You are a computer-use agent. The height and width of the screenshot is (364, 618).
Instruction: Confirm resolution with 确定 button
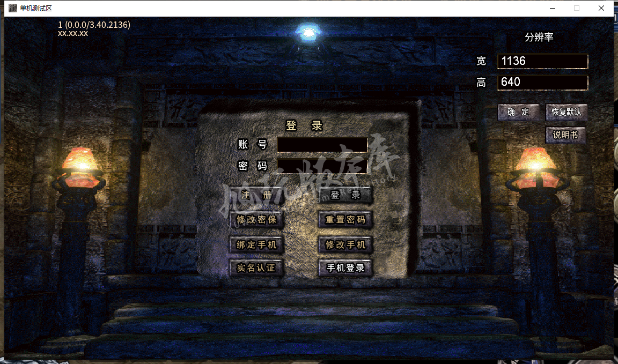coord(518,112)
